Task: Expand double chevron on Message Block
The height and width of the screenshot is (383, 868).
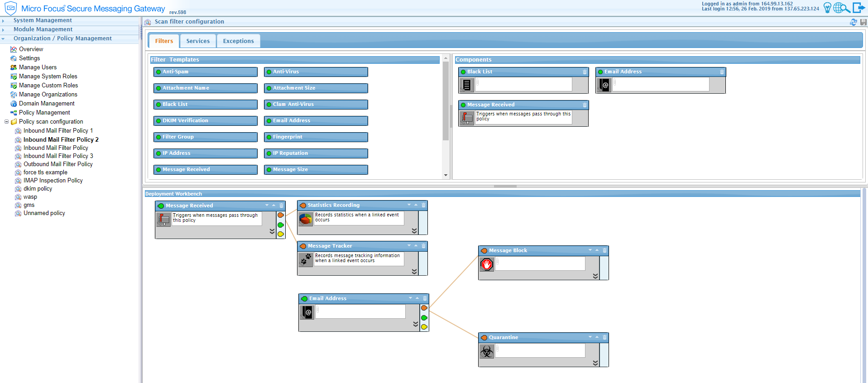Action: 595,276
